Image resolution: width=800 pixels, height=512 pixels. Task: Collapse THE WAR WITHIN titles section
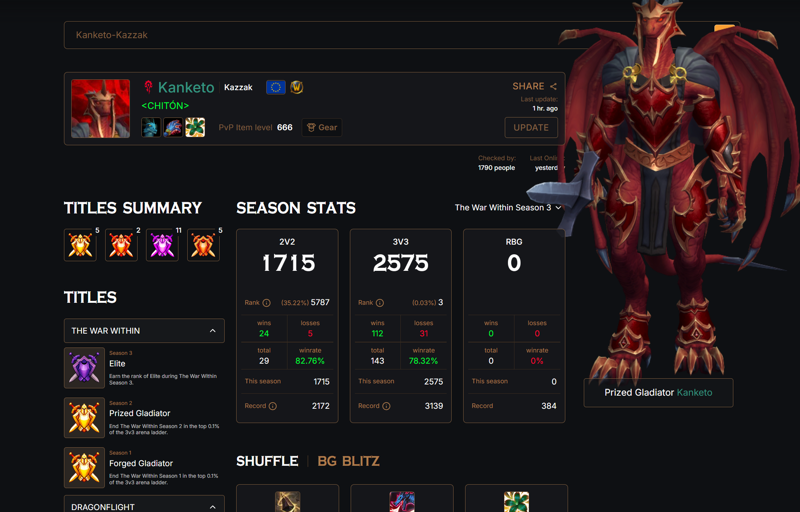pyautogui.click(x=144, y=330)
